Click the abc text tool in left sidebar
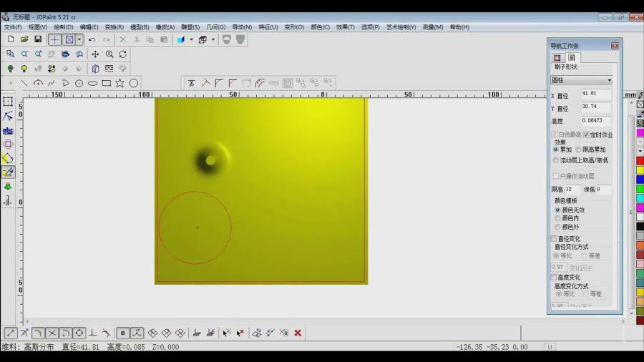The image size is (644, 362). coord(8,130)
